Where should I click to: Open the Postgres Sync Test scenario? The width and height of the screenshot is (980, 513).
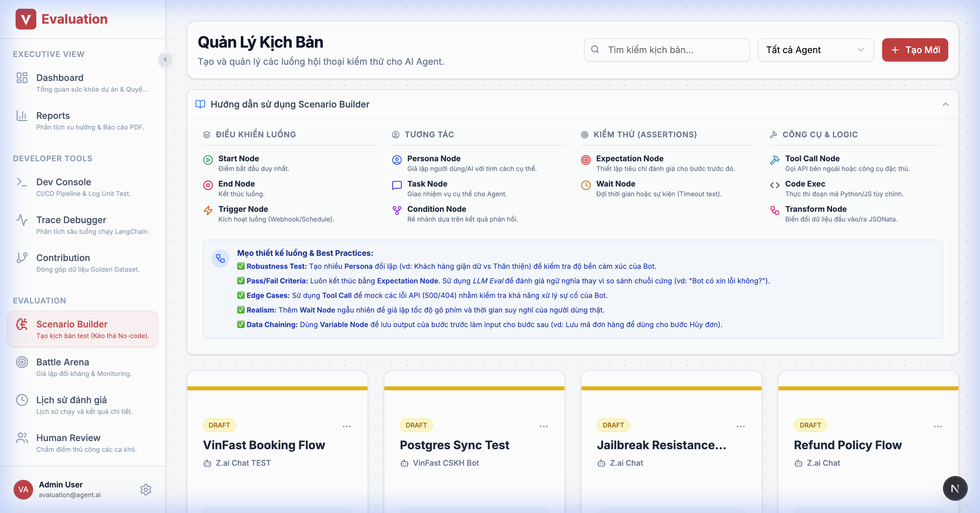(x=454, y=445)
